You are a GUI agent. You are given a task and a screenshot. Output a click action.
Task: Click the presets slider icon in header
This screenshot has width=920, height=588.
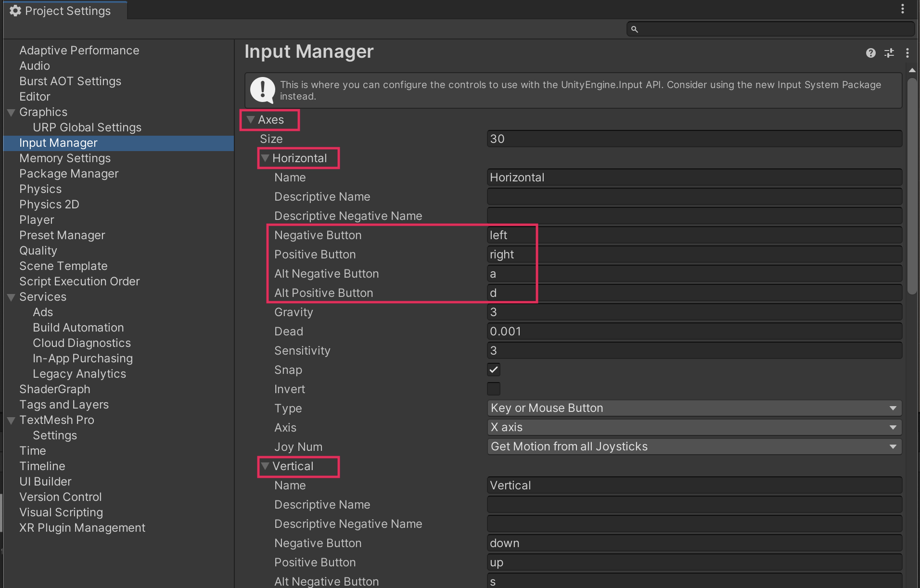coord(889,53)
